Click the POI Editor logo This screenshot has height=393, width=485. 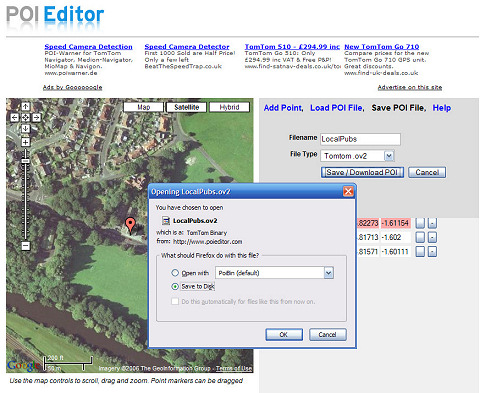55,16
